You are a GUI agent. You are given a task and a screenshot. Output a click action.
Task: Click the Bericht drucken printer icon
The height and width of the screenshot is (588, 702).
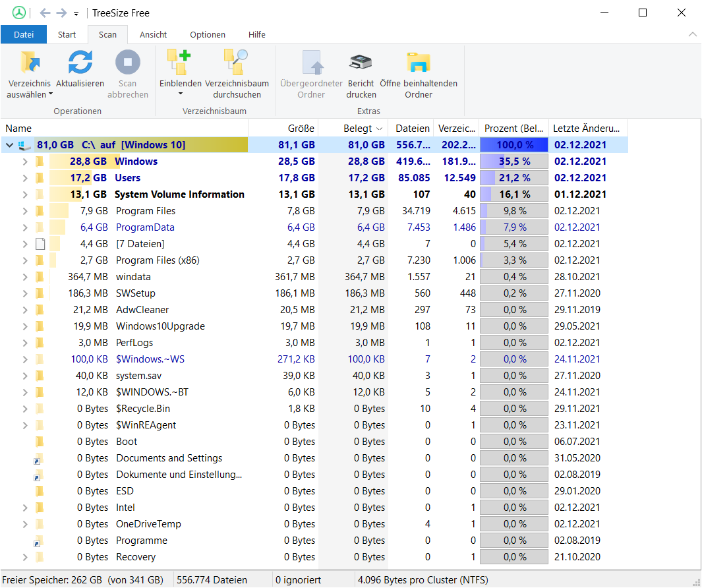361,62
